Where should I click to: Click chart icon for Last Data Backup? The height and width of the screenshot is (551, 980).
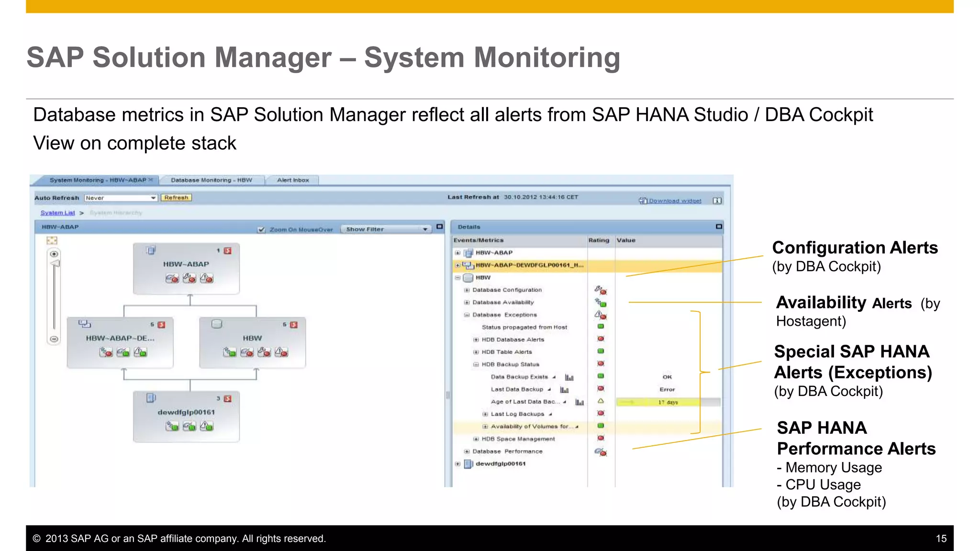coord(564,390)
